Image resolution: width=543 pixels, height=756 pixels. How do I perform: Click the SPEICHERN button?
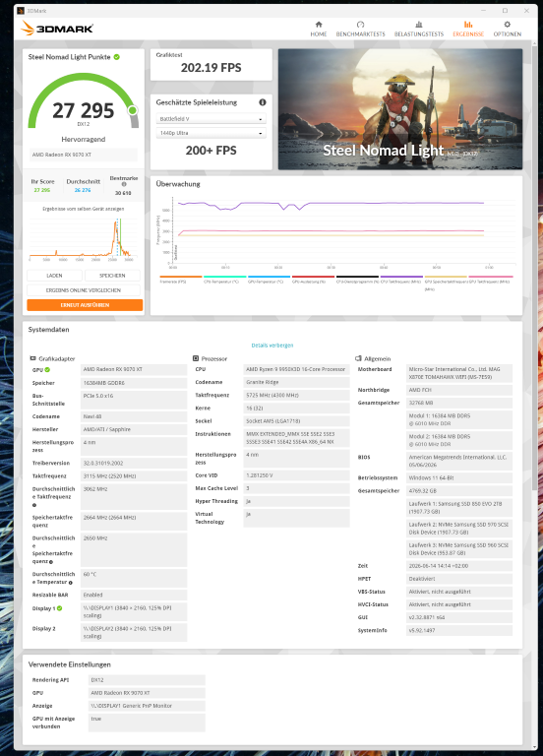pos(112,276)
